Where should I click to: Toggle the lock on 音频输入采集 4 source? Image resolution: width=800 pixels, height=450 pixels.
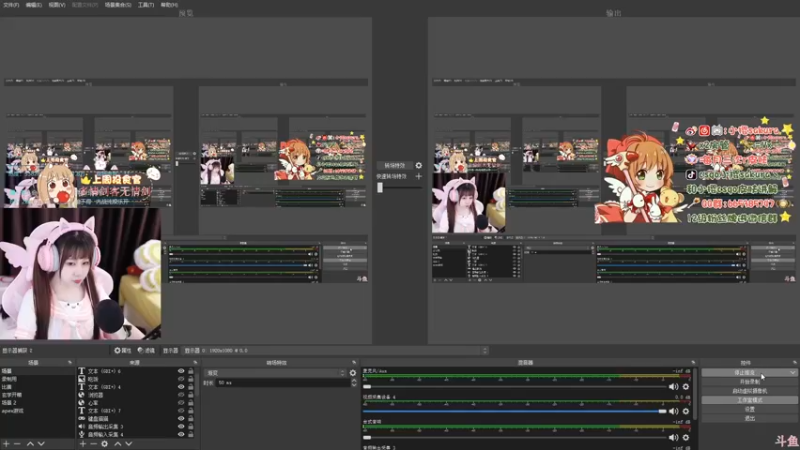point(191,434)
